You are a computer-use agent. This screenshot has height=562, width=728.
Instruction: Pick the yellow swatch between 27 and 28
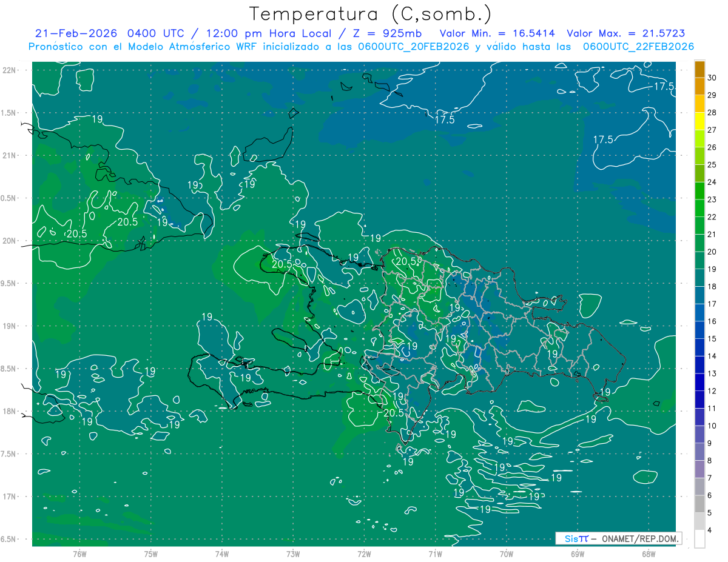click(x=699, y=121)
